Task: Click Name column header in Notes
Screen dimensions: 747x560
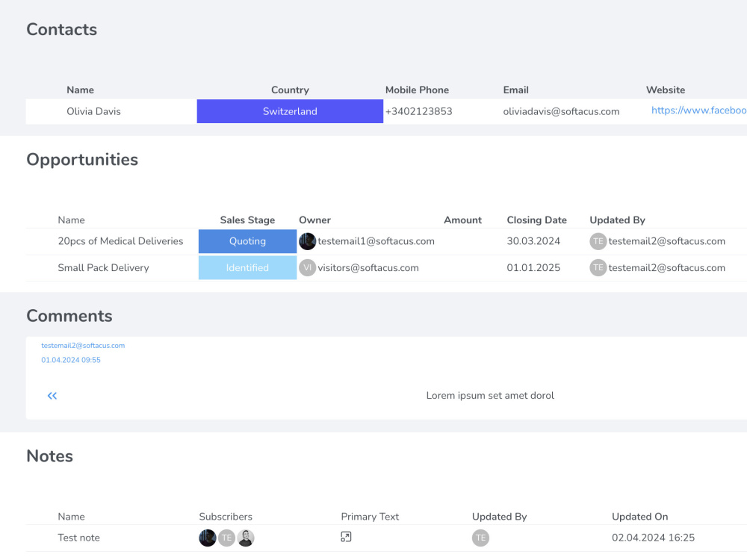Action: pyautogui.click(x=72, y=517)
